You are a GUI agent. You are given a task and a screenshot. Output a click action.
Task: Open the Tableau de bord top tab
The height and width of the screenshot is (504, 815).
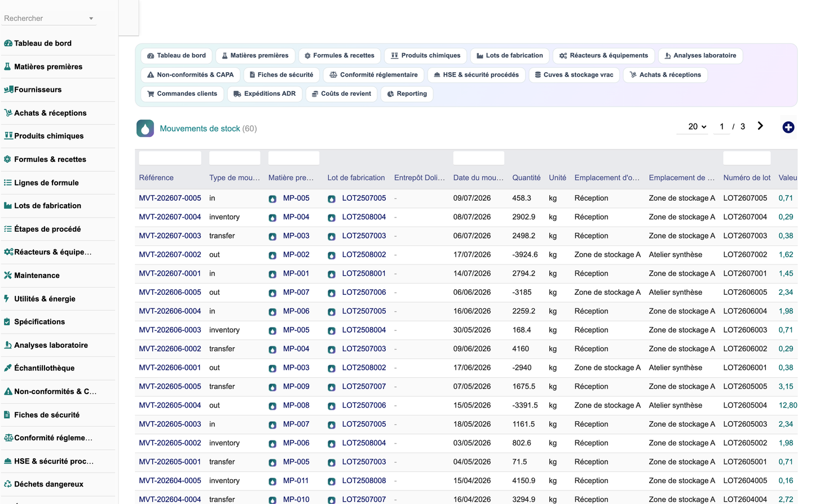point(177,56)
